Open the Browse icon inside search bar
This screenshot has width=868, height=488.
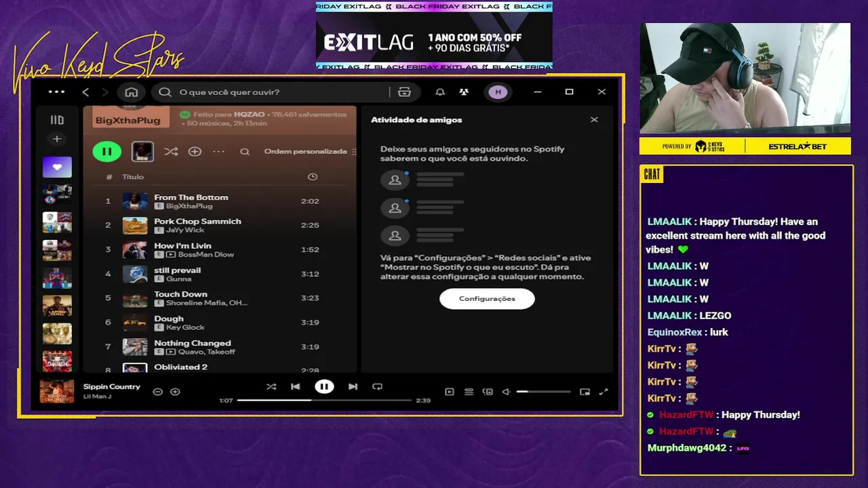[405, 92]
